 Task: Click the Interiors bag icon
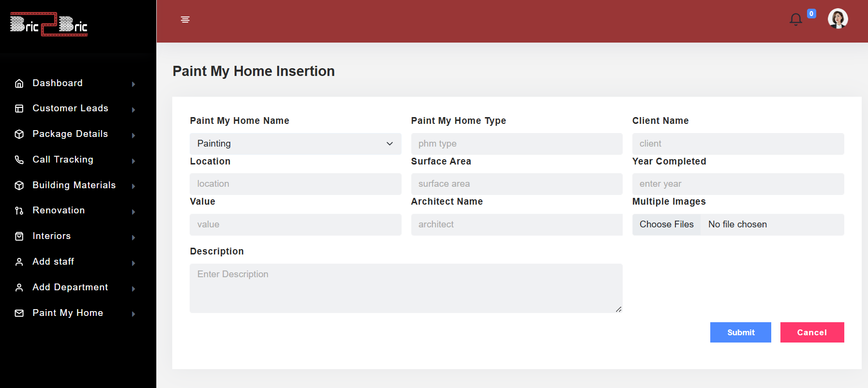pos(19,236)
